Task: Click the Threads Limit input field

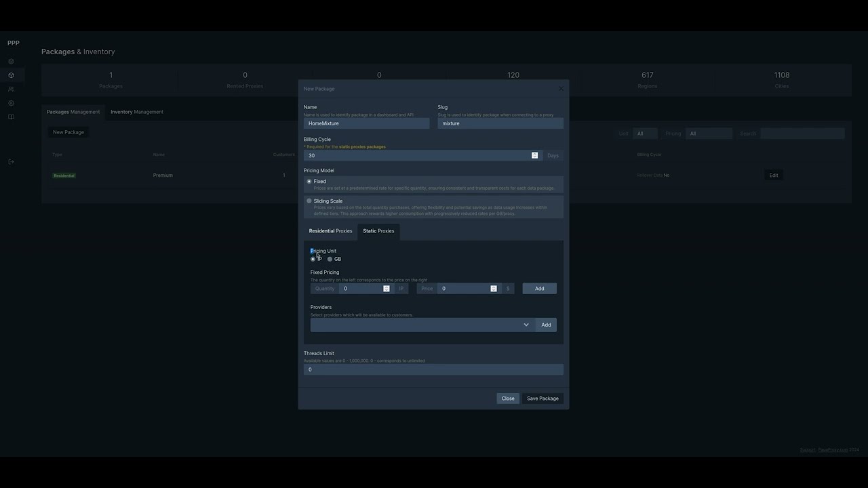Action: click(x=433, y=369)
